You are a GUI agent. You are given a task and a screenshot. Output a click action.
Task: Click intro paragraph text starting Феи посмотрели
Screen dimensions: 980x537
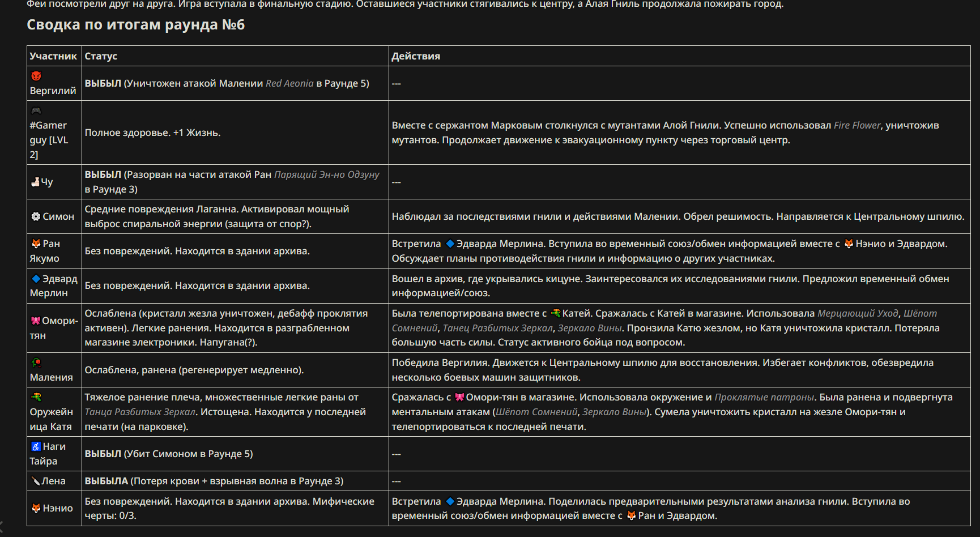tap(405, 5)
